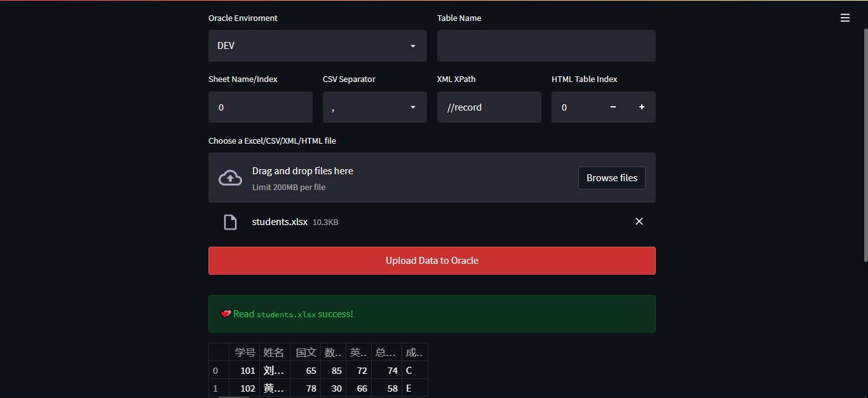Click the cloud upload icon
The width and height of the screenshot is (868, 398).
[x=230, y=178]
